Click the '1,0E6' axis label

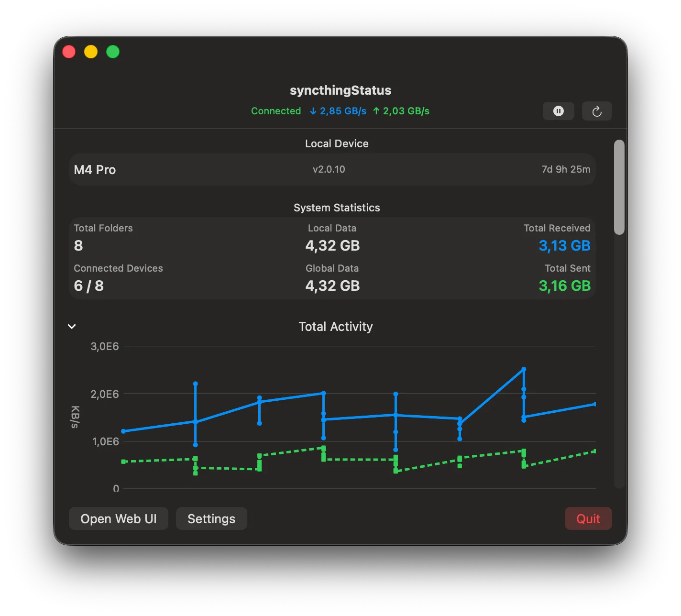pos(105,441)
